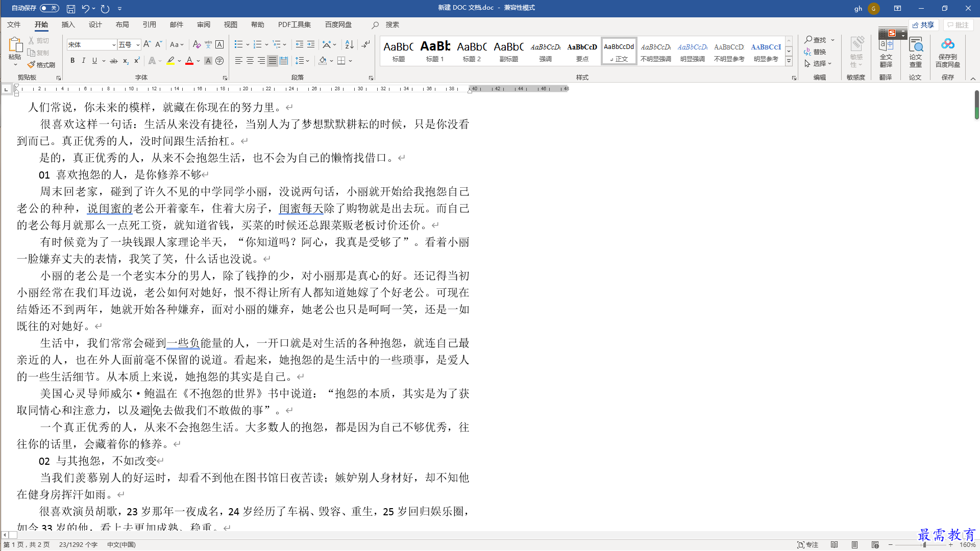Apply character shading

coord(208,61)
